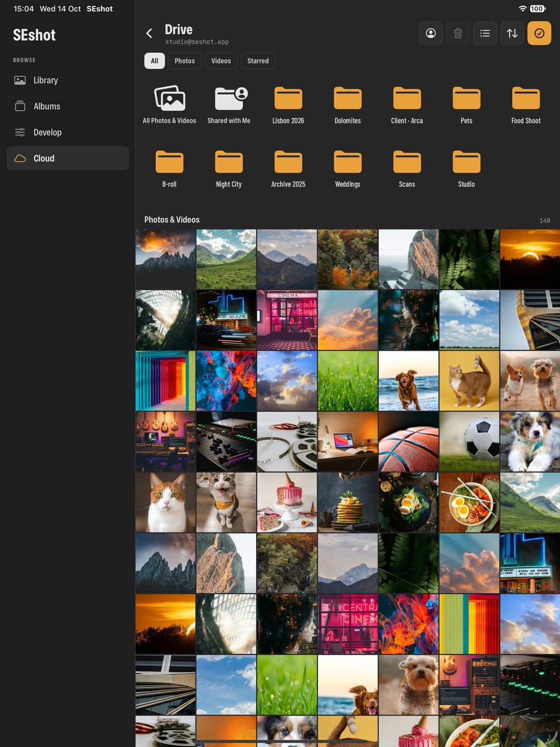Click the SEshot app title
Image resolution: width=560 pixels, height=747 pixels.
coord(34,35)
